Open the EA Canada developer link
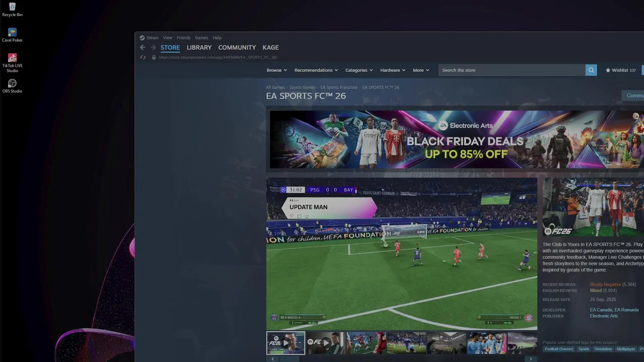This screenshot has width=644, height=362. [x=601, y=310]
